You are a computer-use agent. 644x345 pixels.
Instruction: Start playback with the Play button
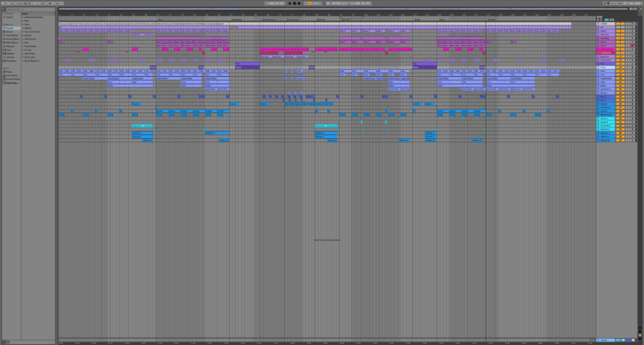coord(290,4)
